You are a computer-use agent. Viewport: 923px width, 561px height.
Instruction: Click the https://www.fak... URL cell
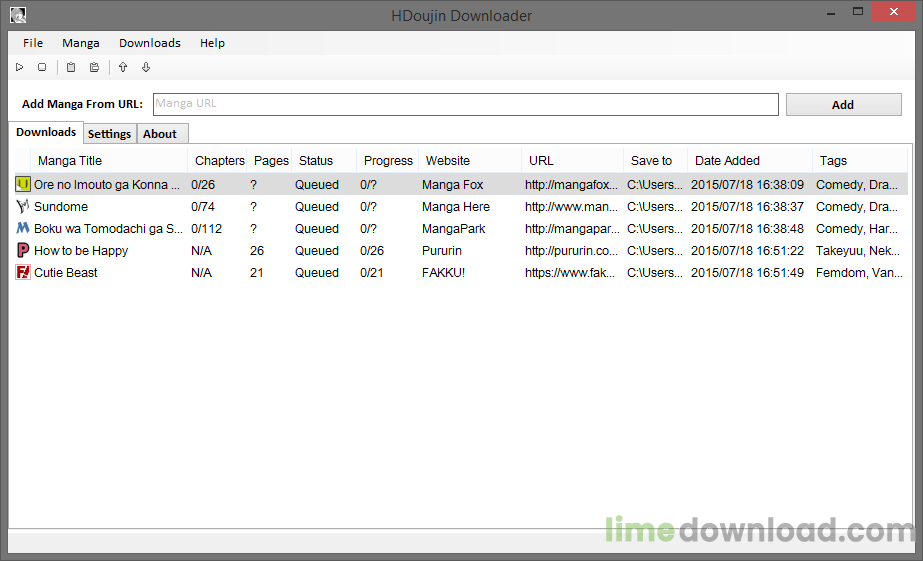pos(570,273)
